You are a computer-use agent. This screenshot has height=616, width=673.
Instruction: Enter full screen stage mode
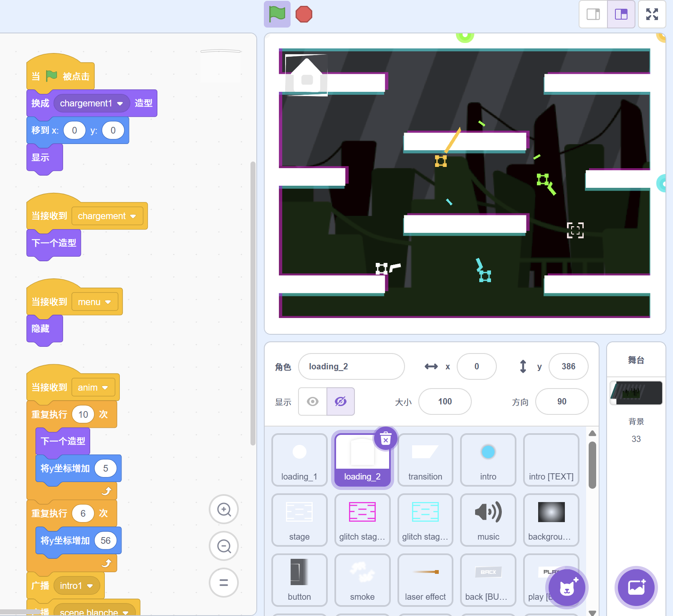[652, 14]
